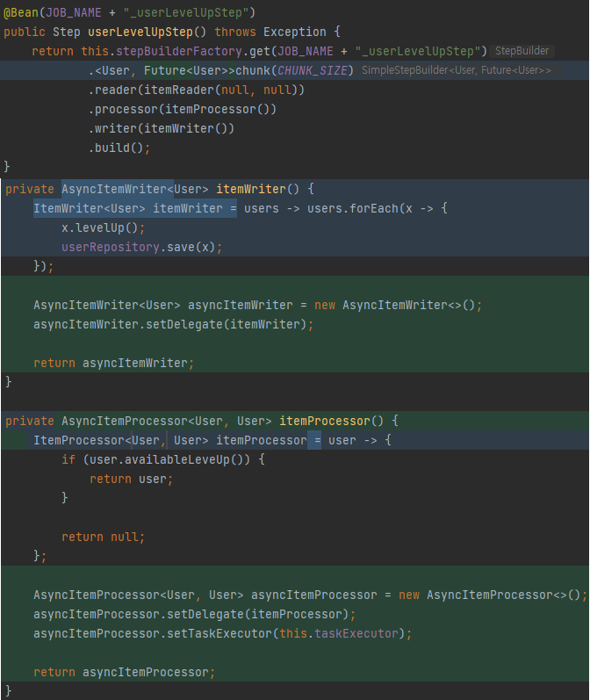
Task: Click the setTaskExecutor method call
Action: click(x=219, y=634)
